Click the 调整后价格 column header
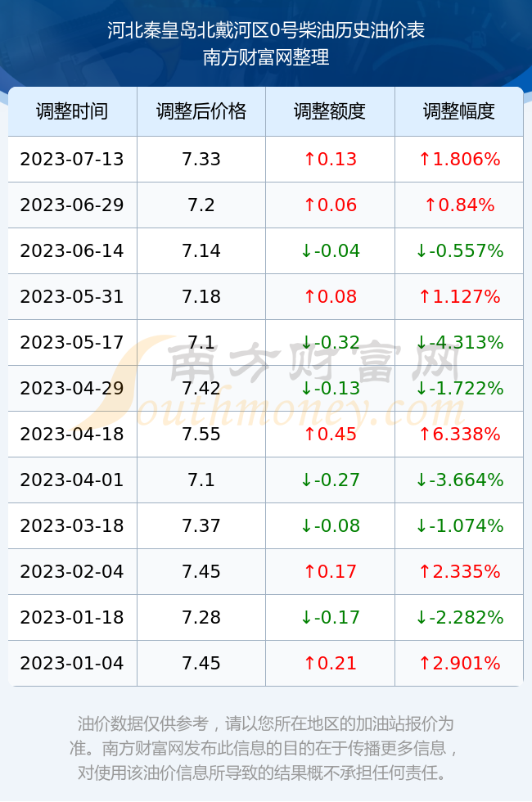This screenshot has width=532, height=802. (201, 111)
